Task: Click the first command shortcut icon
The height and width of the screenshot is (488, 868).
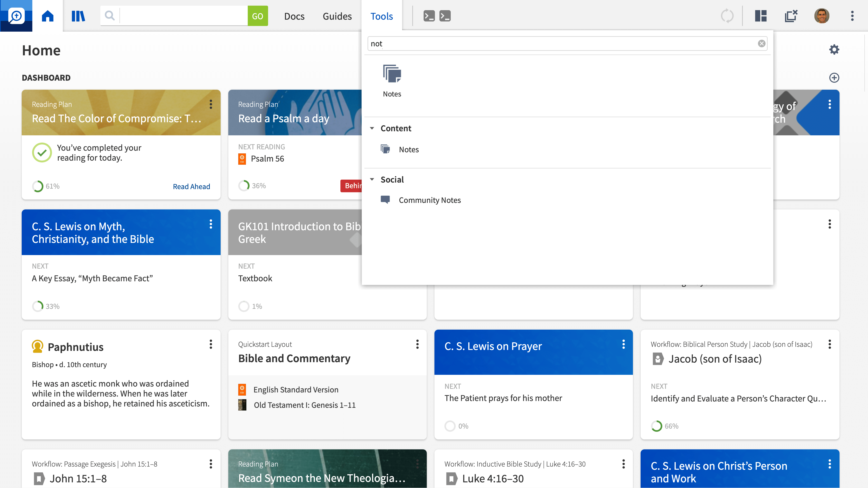Action: [429, 16]
